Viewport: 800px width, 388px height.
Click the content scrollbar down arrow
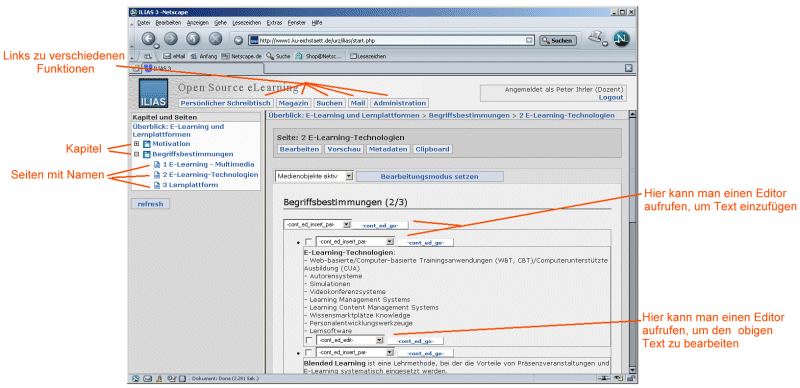pyautogui.click(x=633, y=370)
